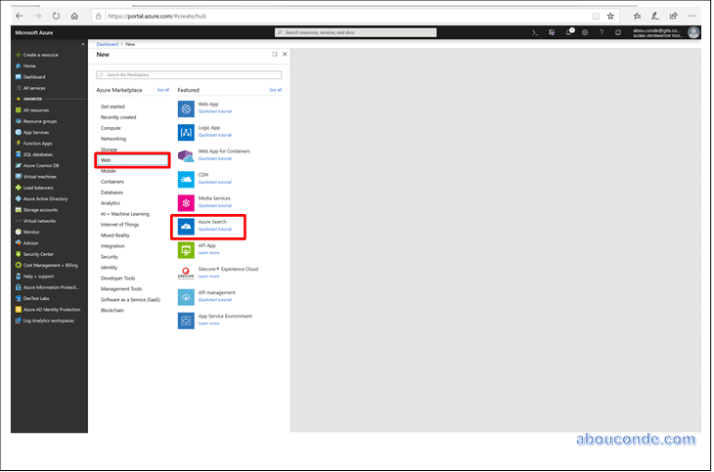This screenshot has width=714, height=472.
Task: Close the New blade
Action: tap(284, 54)
